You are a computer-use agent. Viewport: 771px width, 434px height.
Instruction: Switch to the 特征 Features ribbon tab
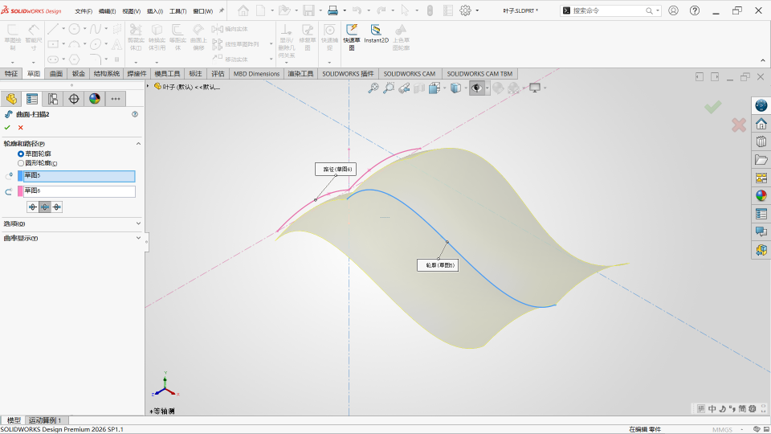pos(11,74)
